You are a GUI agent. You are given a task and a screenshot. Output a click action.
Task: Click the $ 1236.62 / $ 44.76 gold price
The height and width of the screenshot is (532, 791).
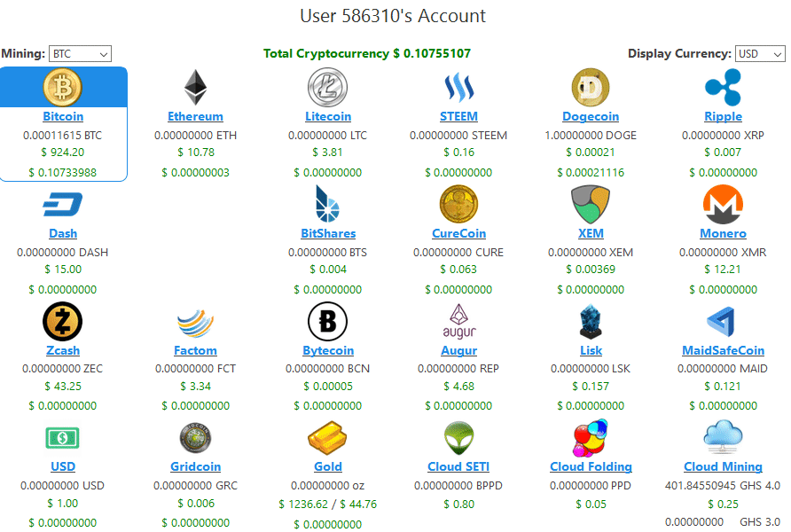(x=328, y=505)
